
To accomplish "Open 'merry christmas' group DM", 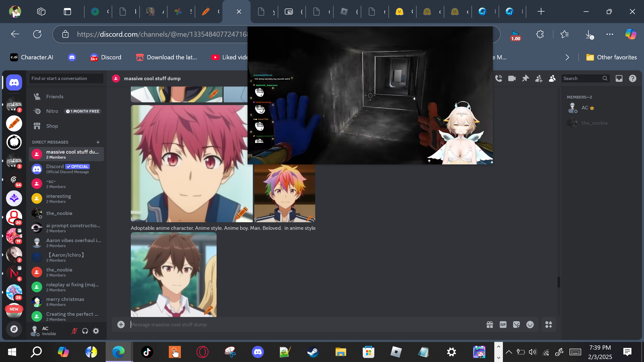I will 66,302.
